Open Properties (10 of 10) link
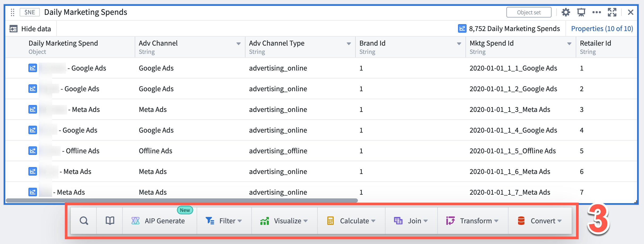This screenshot has height=244, width=644. click(x=602, y=29)
